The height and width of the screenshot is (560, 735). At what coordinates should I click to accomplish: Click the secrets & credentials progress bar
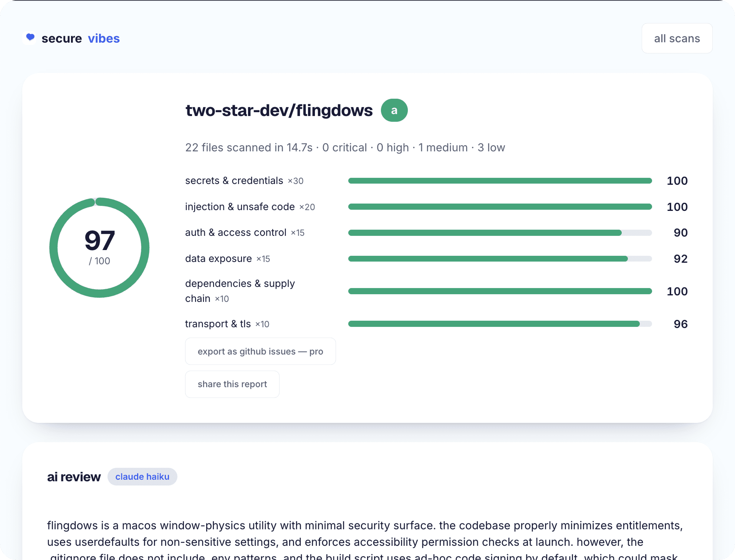500,181
